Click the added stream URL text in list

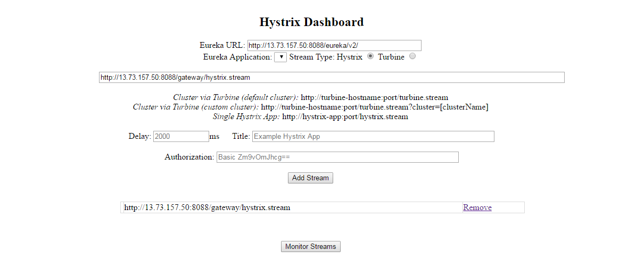[x=207, y=207]
